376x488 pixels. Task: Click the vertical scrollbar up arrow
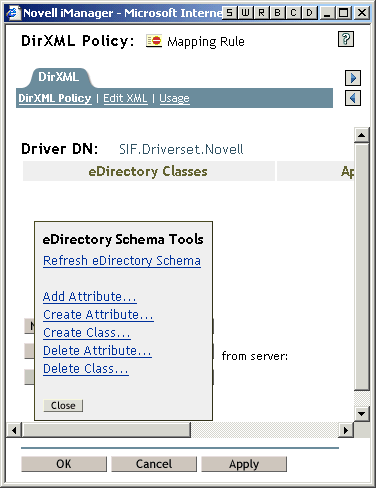tap(362, 135)
